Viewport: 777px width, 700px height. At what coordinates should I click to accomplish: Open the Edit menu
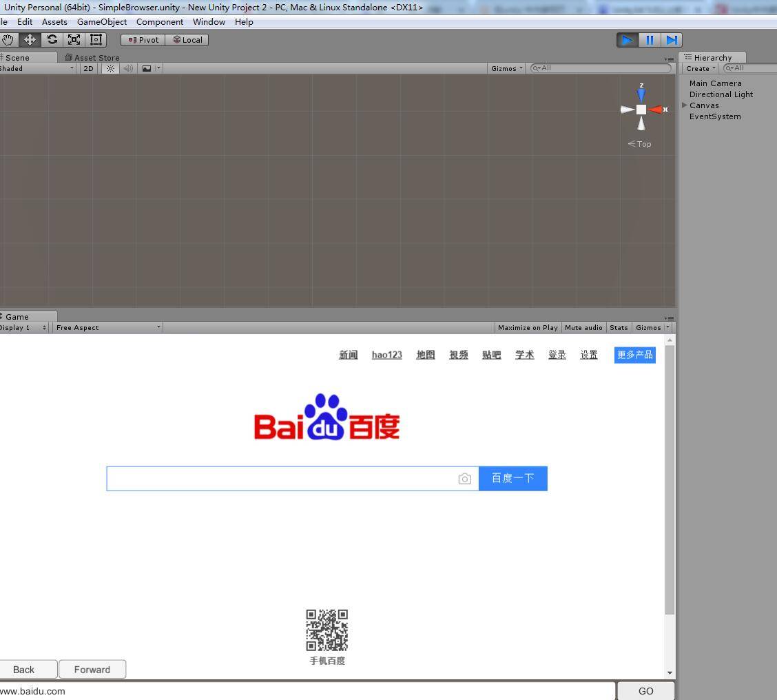pos(25,22)
